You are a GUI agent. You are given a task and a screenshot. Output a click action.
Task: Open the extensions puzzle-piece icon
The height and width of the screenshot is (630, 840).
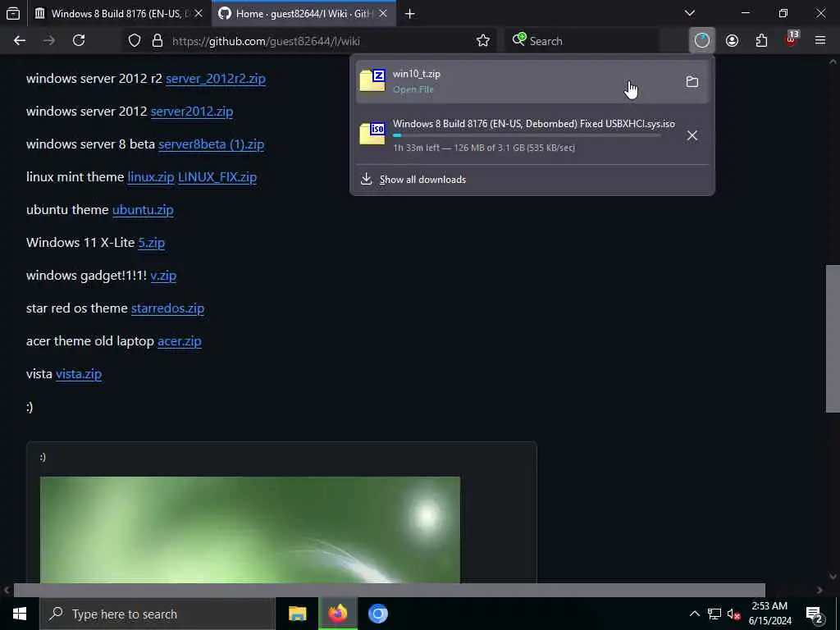[x=761, y=41]
